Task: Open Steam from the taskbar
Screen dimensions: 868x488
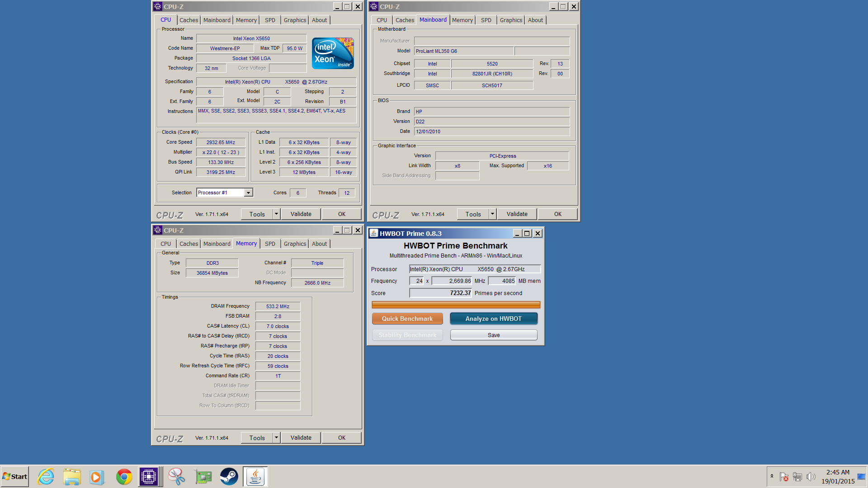Action: (x=229, y=477)
